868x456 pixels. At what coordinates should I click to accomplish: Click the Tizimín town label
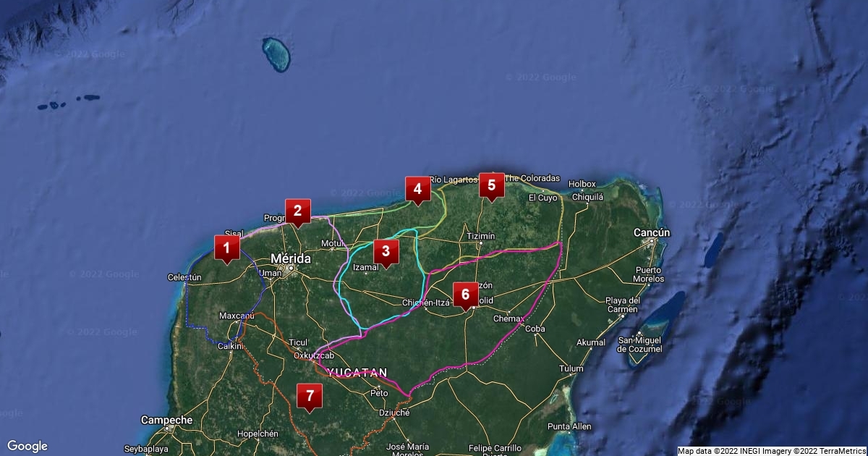(481, 236)
